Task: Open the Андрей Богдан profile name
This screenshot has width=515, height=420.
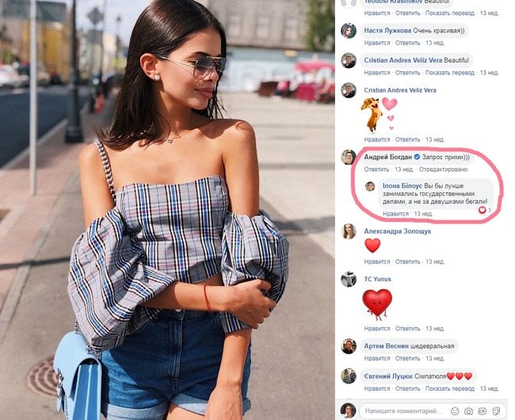Action: [x=387, y=157]
